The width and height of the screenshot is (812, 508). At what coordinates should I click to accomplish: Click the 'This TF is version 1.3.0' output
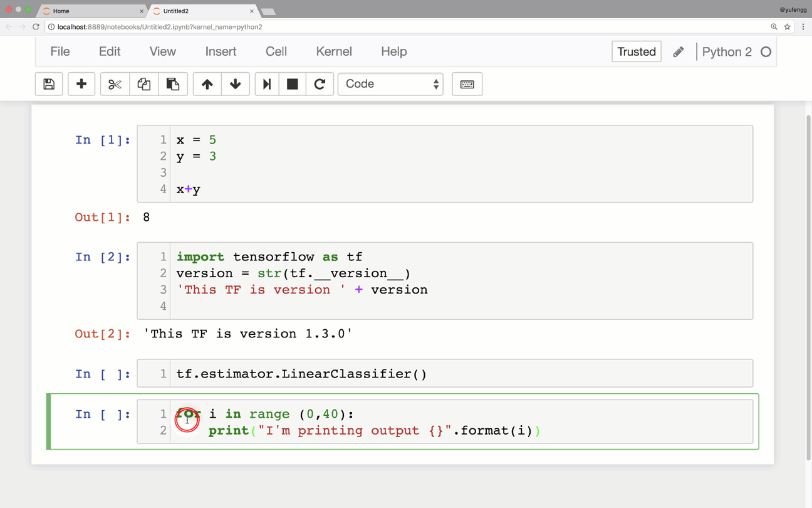[x=248, y=334]
